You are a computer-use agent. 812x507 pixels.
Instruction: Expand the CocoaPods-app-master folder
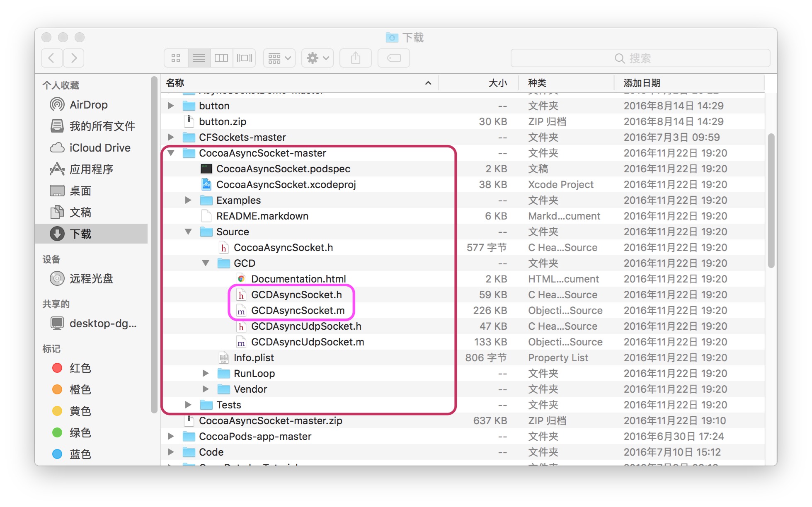[170, 436]
